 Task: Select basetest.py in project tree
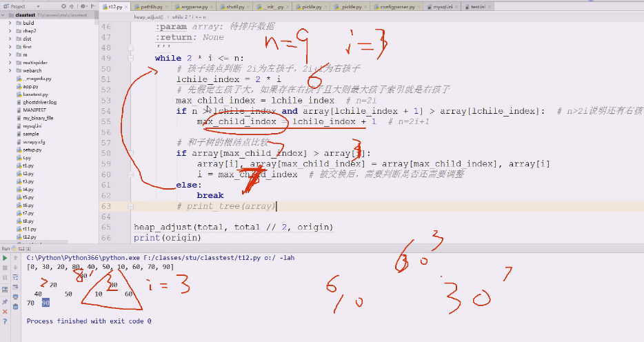35,94
